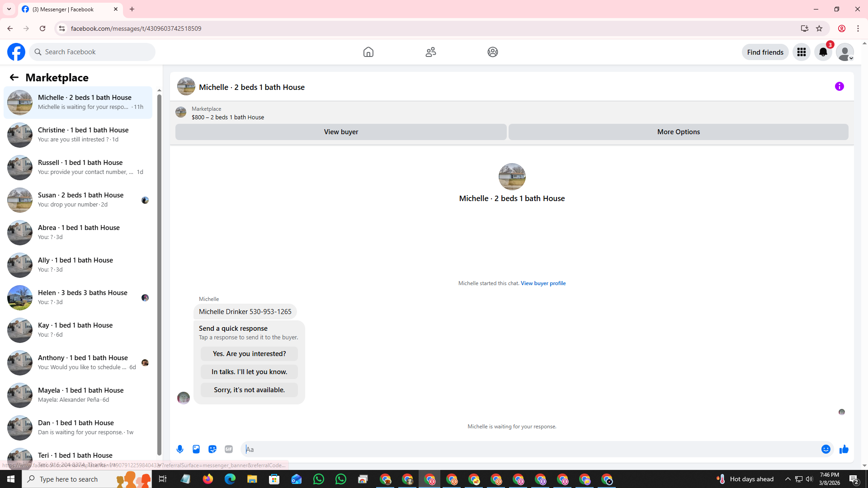The width and height of the screenshot is (868, 488).
Task: Send quick reply 'Yes. Are you interested?'
Action: point(249,354)
